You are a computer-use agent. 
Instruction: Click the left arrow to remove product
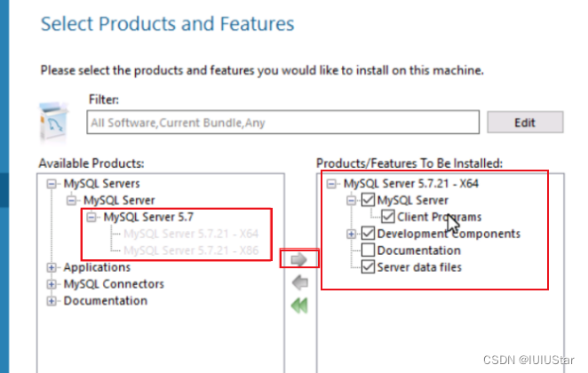(300, 282)
